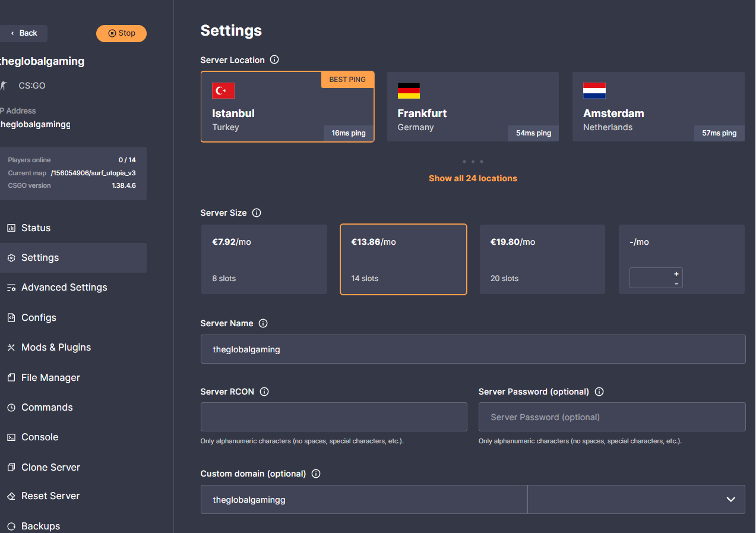756x533 pixels.
Task: Click the Mods & Plugins tools icon
Action: point(11,348)
